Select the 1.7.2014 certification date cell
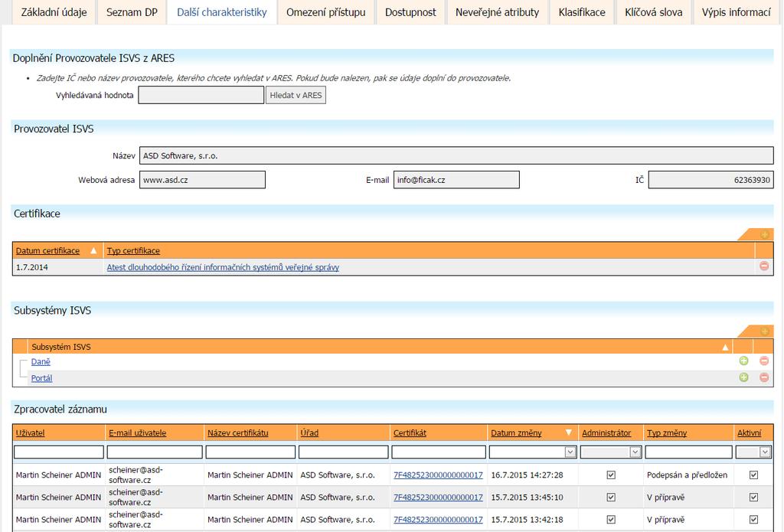The width and height of the screenshot is (784, 532). (x=58, y=267)
